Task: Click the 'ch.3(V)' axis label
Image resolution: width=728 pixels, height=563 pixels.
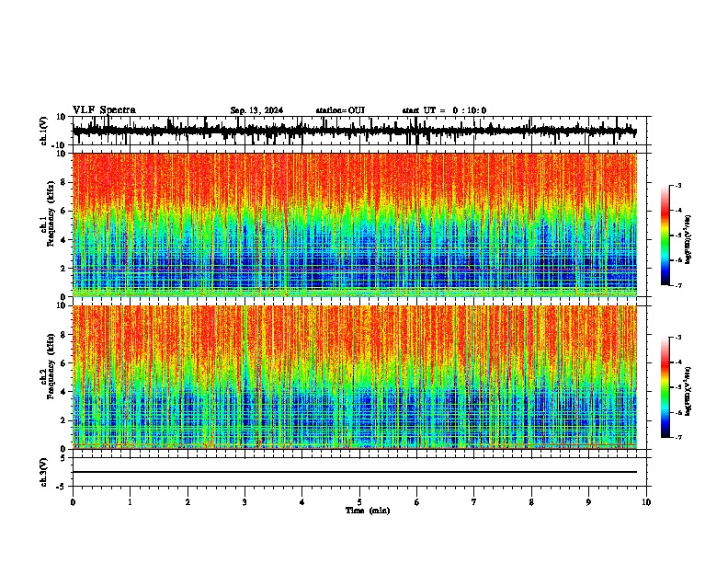Action: 44,473
